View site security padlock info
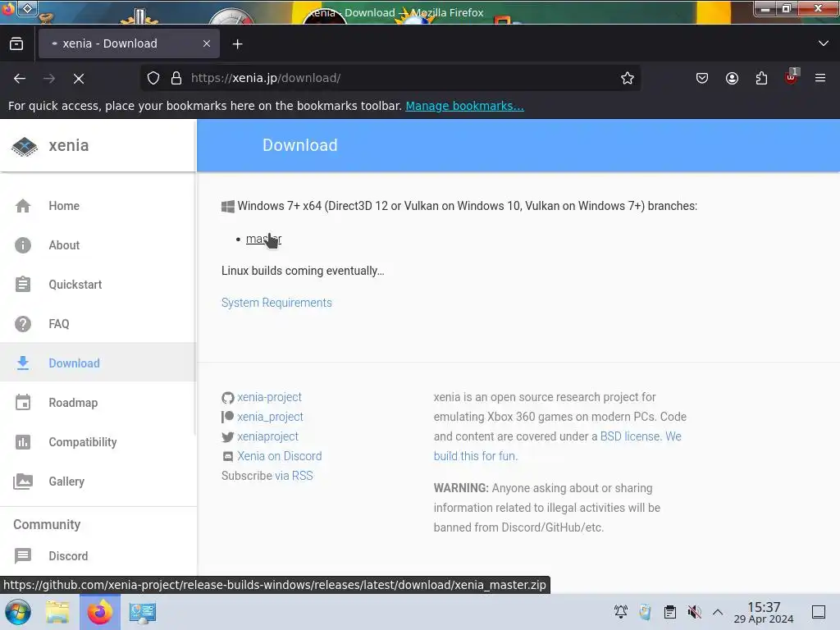This screenshot has height=630, width=840. 176,78
